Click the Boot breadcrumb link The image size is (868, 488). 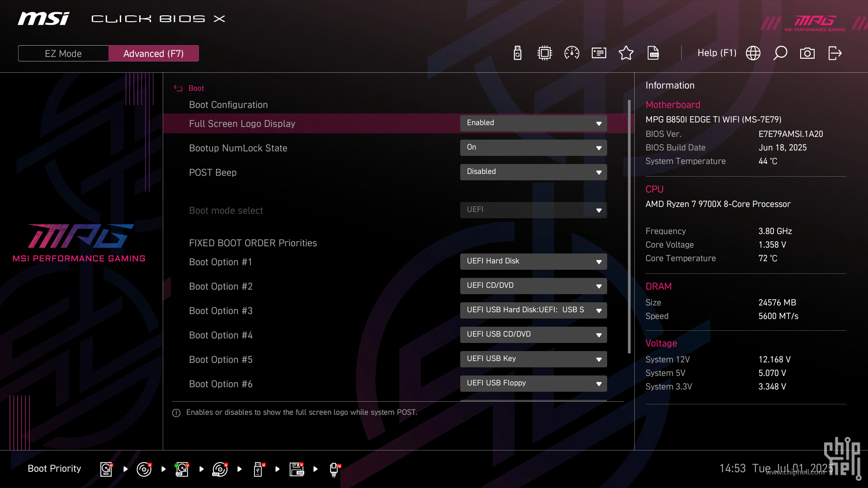click(x=196, y=88)
